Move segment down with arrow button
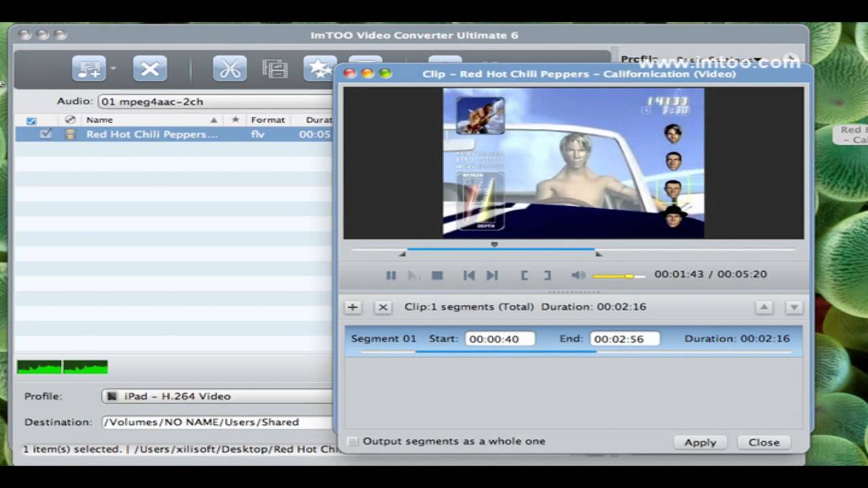The width and height of the screenshot is (868, 488). pos(793,307)
